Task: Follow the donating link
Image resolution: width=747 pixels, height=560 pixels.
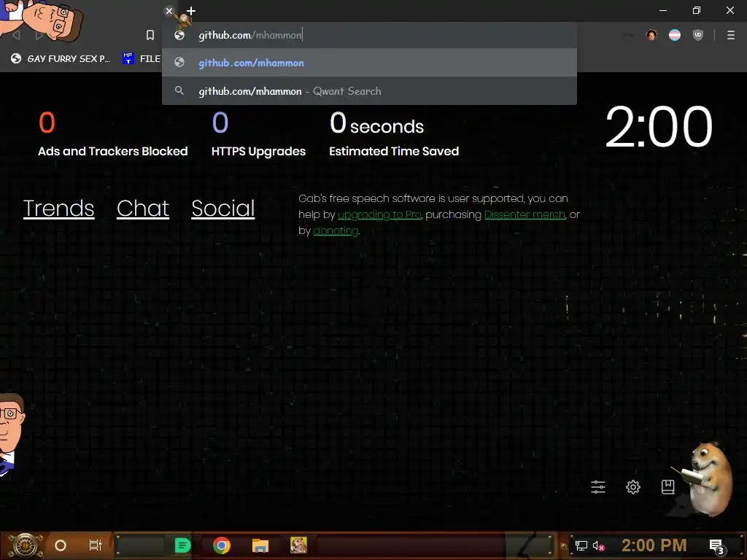Action: 336,231
